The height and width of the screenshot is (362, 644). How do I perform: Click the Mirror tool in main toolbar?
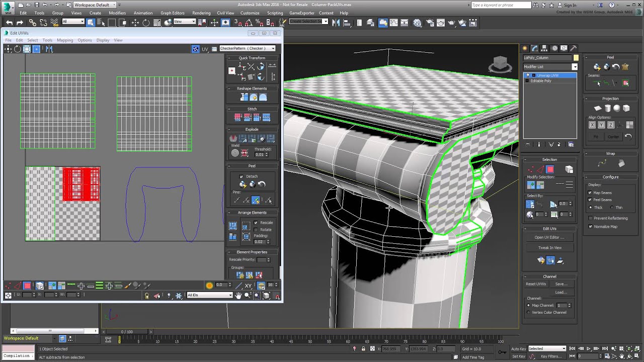[336, 23]
